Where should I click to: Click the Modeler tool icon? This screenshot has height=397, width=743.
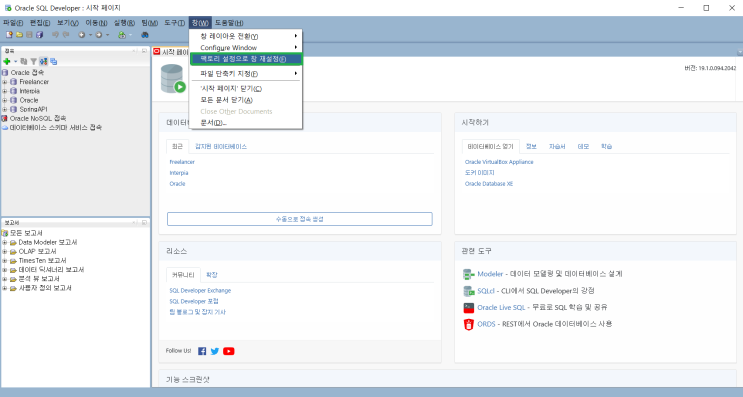coord(469,274)
